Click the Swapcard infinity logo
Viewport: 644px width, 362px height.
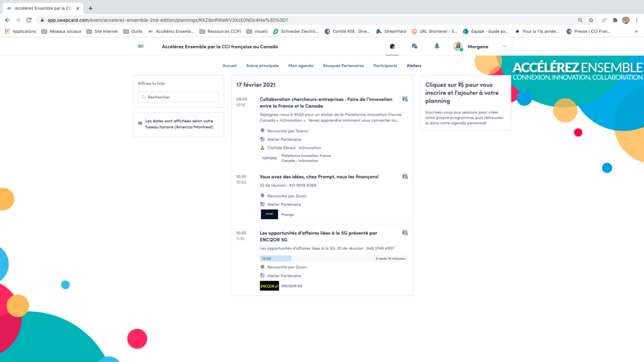pos(141,47)
